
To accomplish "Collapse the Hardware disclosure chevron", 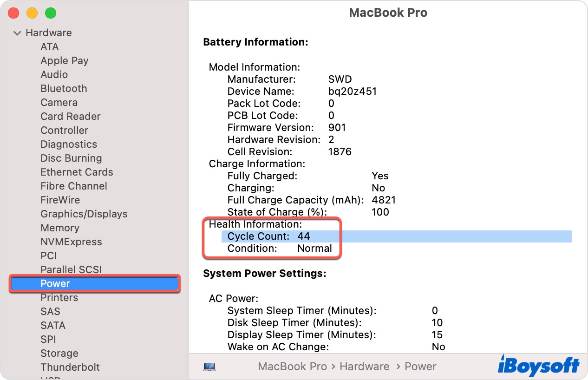I will click(18, 33).
